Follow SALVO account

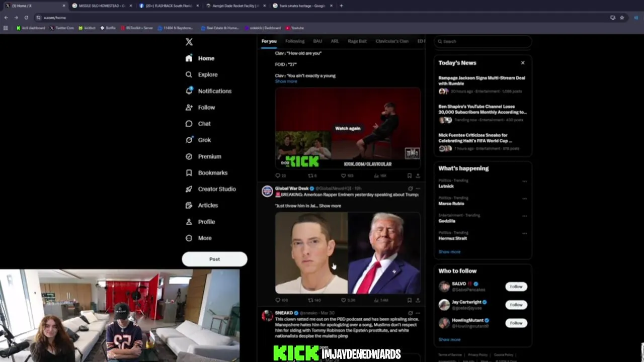point(516,287)
